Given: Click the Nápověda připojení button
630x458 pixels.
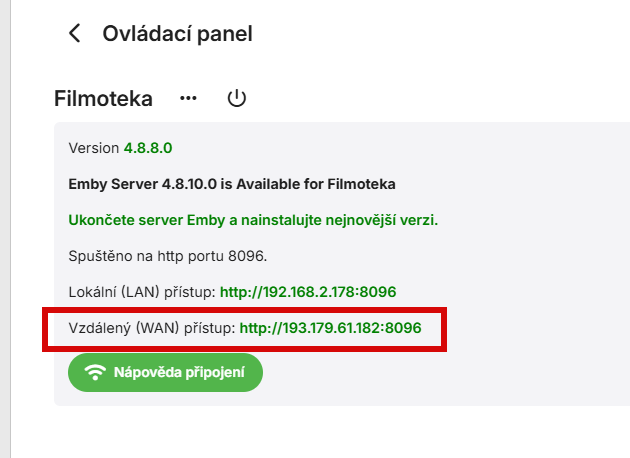Looking at the screenshot, I should click(165, 372).
